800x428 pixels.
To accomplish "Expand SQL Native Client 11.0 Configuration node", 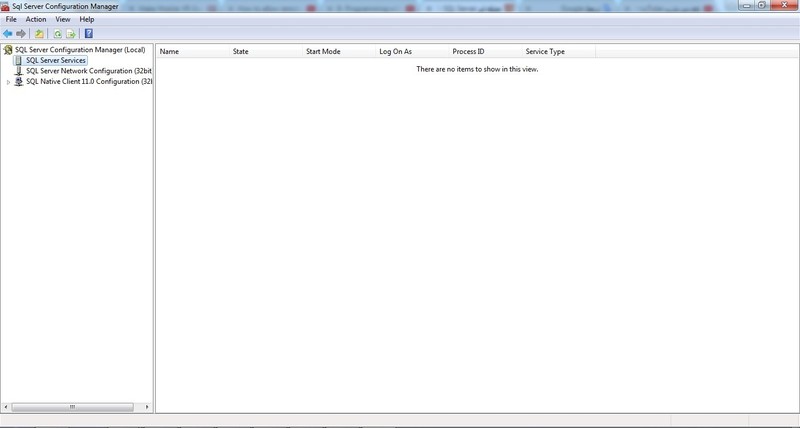I will click(x=8, y=82).
